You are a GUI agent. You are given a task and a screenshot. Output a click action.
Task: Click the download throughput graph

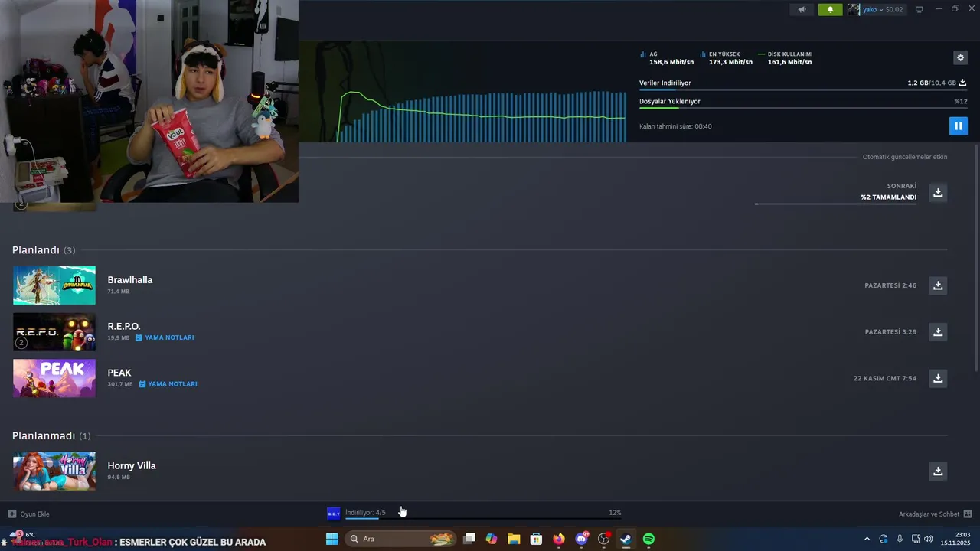click(481, 116)
